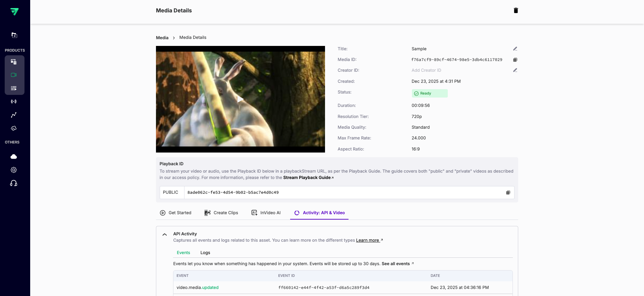The image size is (644, 296).
Task: Open the solid cloud icon under Others
Action: 14,157
